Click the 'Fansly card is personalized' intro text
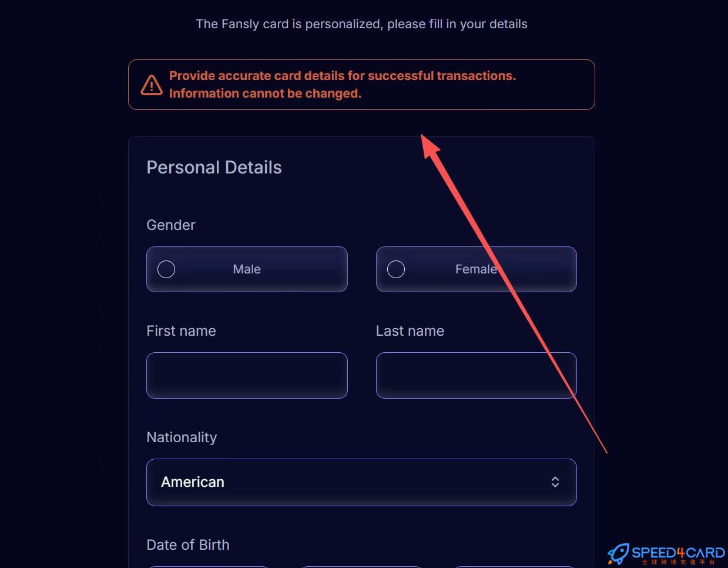Screen dimensions: 728x568 pyautogui.click(x=361, y=24)
